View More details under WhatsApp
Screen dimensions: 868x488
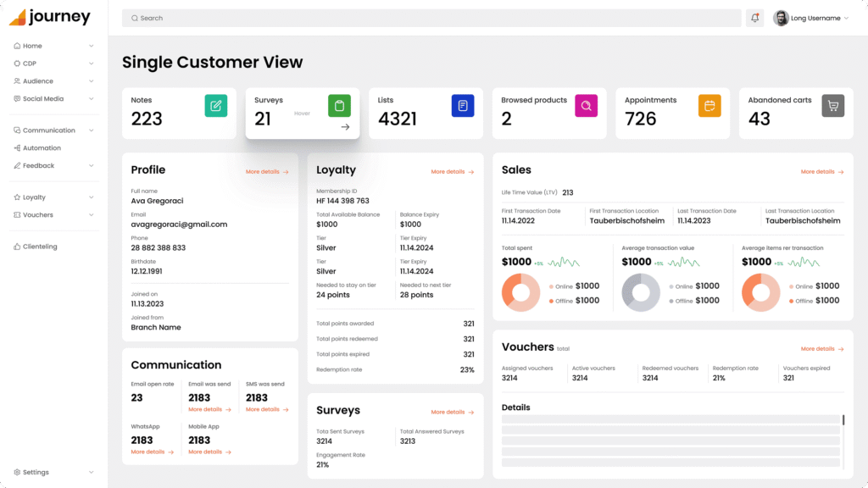152,452
